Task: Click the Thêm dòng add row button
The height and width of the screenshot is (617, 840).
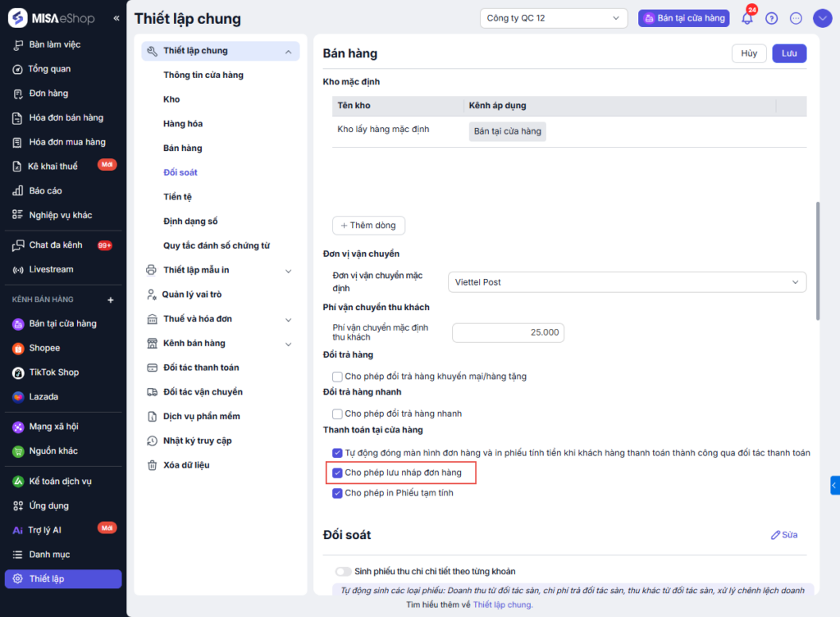Action: (368, 226)
